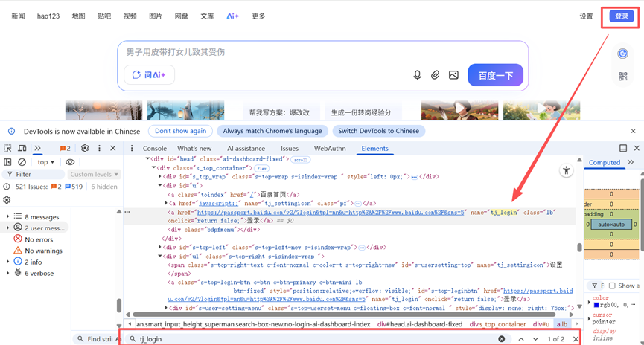Open the hao123 navigation link
Screen dimensions: 644x345
tap(48, 16)
